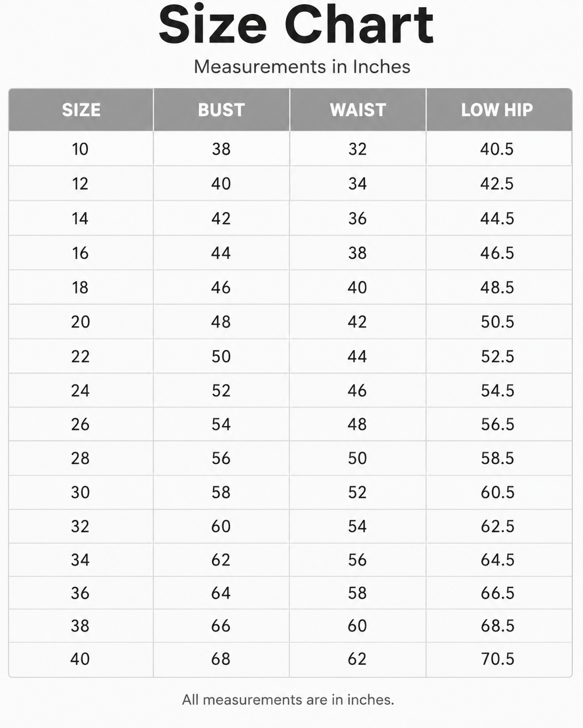Select the size 28 cell
The image size is (583, 728).
[81, 458]
